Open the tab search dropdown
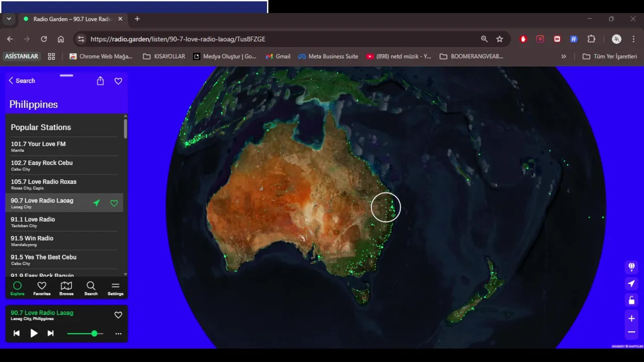Viewport: 644px width, 362px height. 9,19
